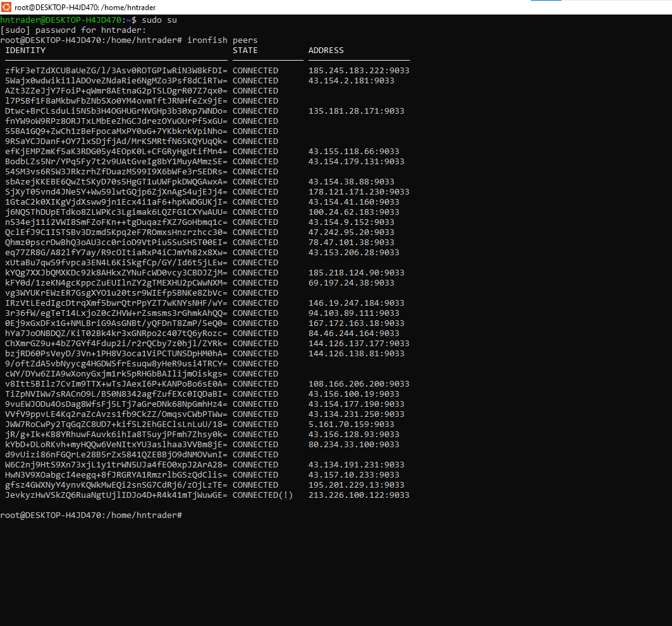This screenshot has width=672, height=626.
Task: Select address 43.154.177.190:9033
Action: point(357,404)
